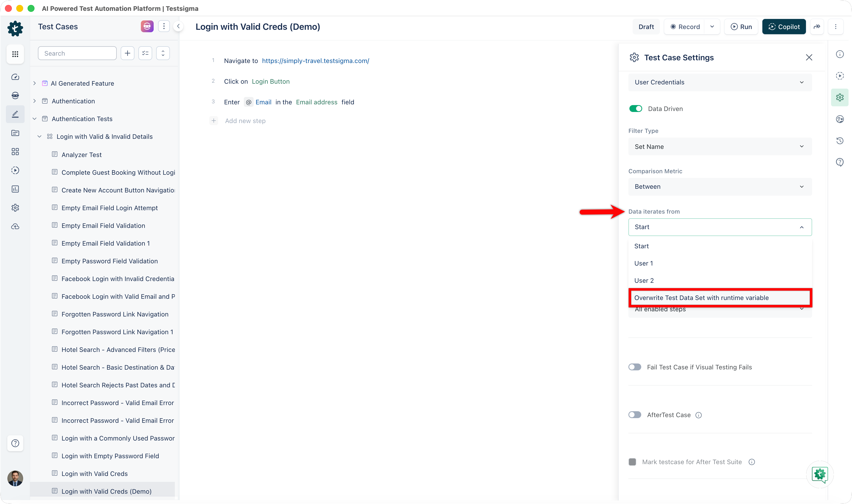Open the activity history icon on right rail

click(840, 141)
